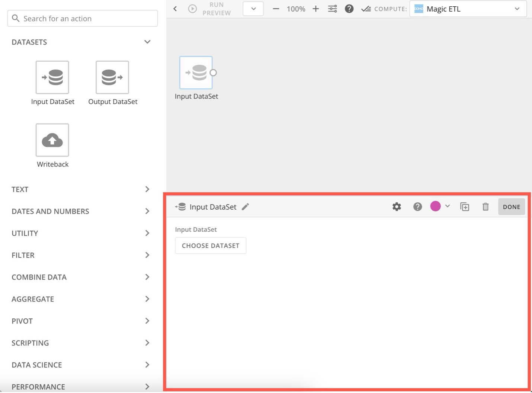Image resolution: width=532 pixels, height=393 pixels.
Task: Collapse the DATASETS section
Action: click(147, 42)
